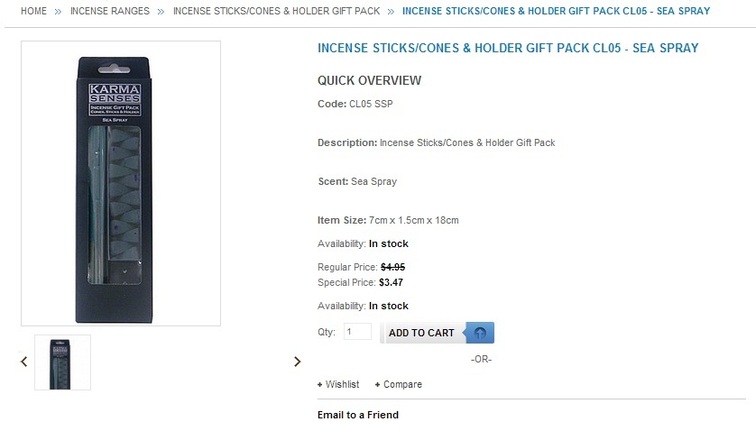Select the small product thumbnail image

62,363
